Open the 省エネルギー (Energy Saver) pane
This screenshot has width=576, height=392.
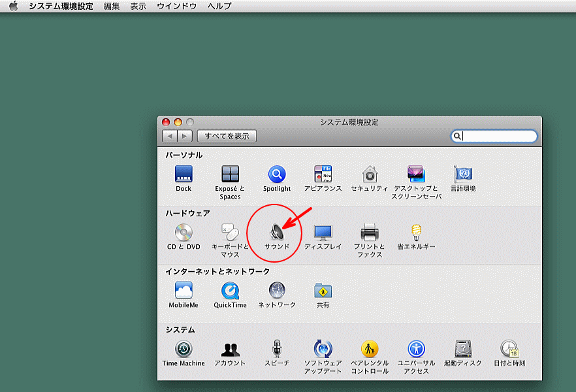(416, 233)
